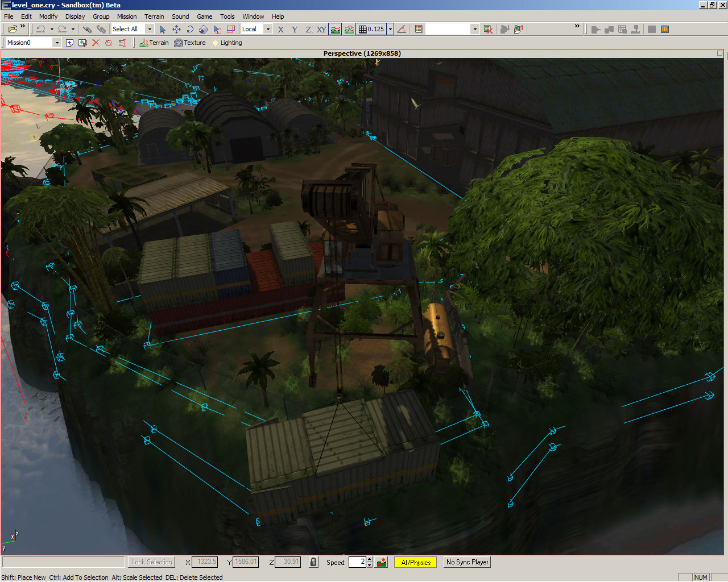
Task: Open the Local coordinate system dropdown
Action: pyautogui.click(x=268, y=29)
